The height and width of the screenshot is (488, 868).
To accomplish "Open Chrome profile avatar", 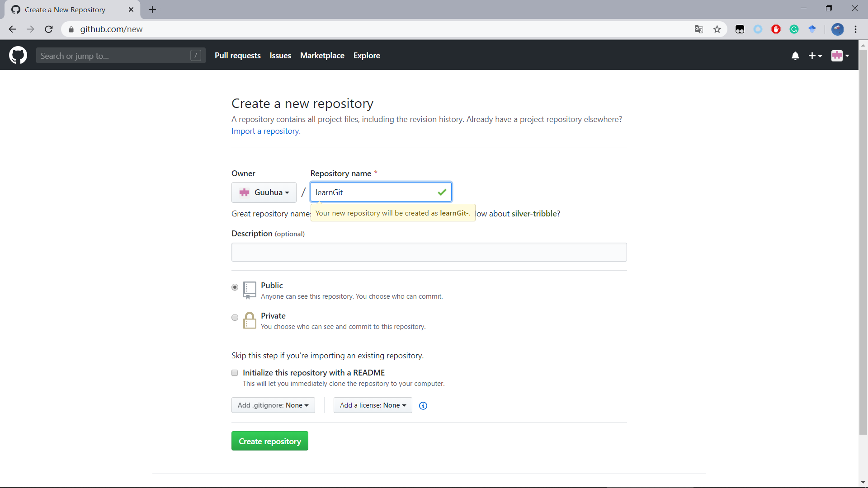I will click(837, 29).
